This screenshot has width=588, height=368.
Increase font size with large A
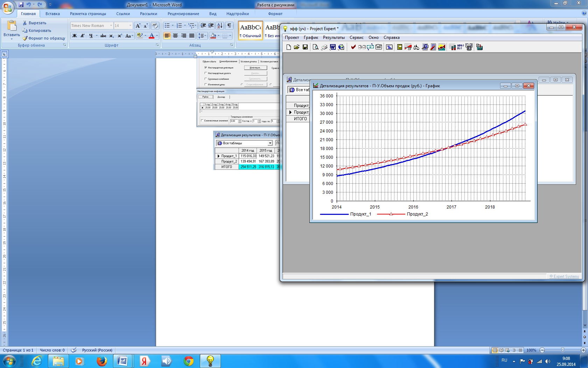[138, 26]
